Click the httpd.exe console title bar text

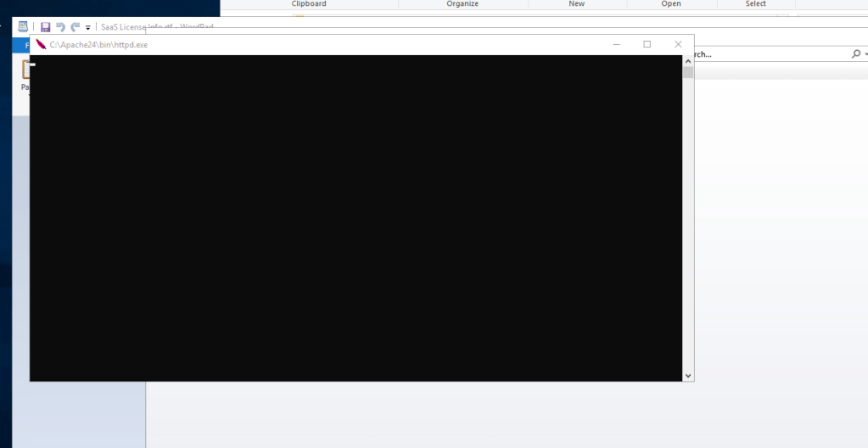[98, 44]
